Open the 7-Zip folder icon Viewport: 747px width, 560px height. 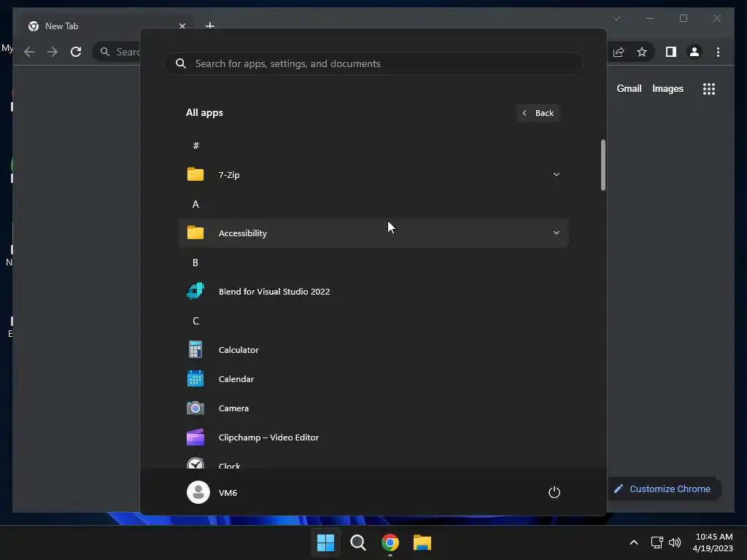[x=196, y=174]
